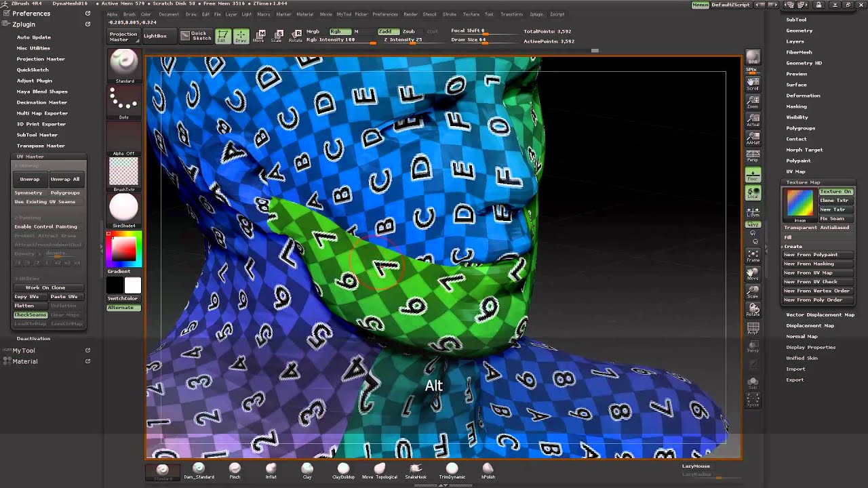This screenshot has width=868, height=488.
Task: Open the SkinShade4 material selector
Action: coord(123,211)
